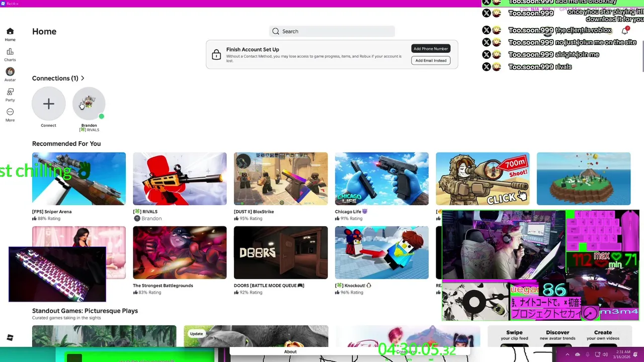Click the search magnifier icon
This screenshot has height=362, width=644.
pyautogui.click(x=276, y=31)
